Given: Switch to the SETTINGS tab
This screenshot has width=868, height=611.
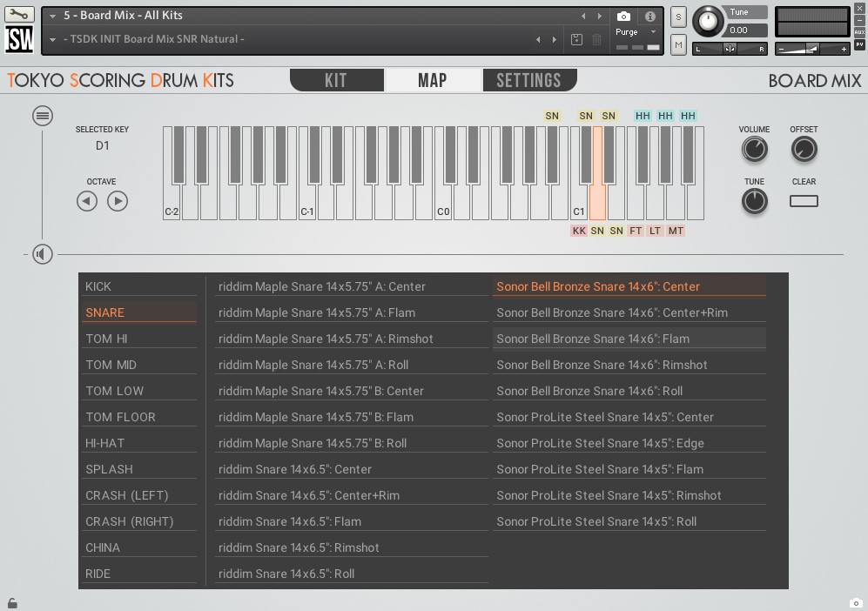Looking at the screenshot, I should (x=529, y=80).
